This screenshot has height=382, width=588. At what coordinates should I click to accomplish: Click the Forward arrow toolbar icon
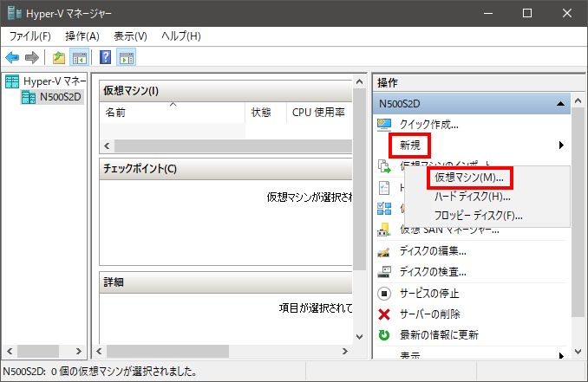[32, 58]
